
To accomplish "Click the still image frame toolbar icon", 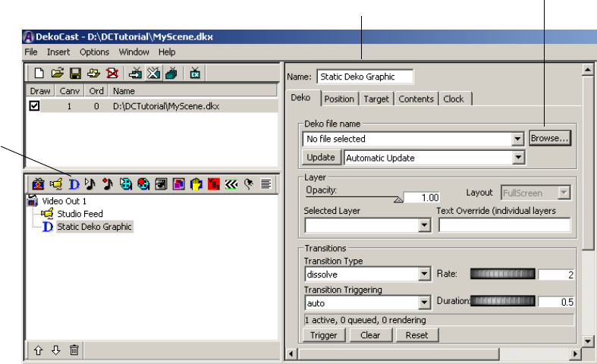I will [x=161, y=184].
